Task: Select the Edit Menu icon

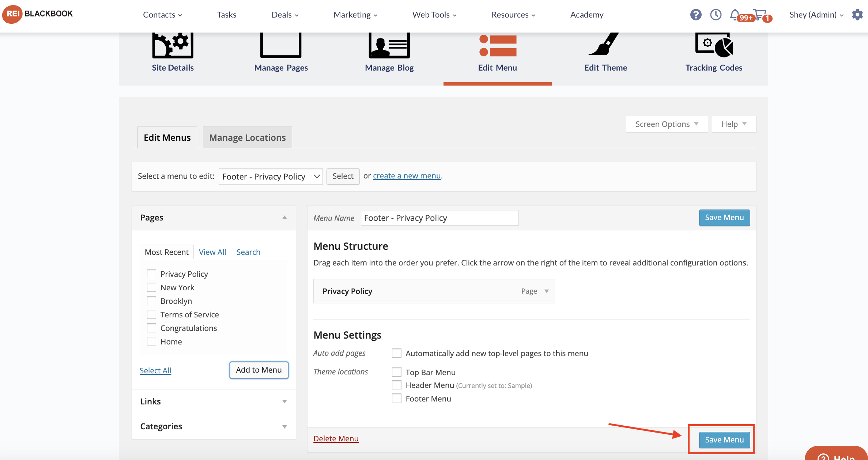Action: (x=498, y=46)
